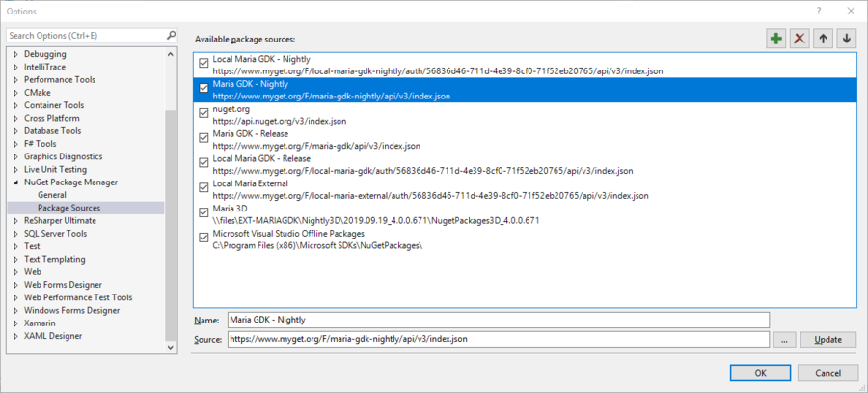This screenshot has width=868, height=393.
Task: Expand Graphics Diagnostics node arrow
Action: click(15, 156)
